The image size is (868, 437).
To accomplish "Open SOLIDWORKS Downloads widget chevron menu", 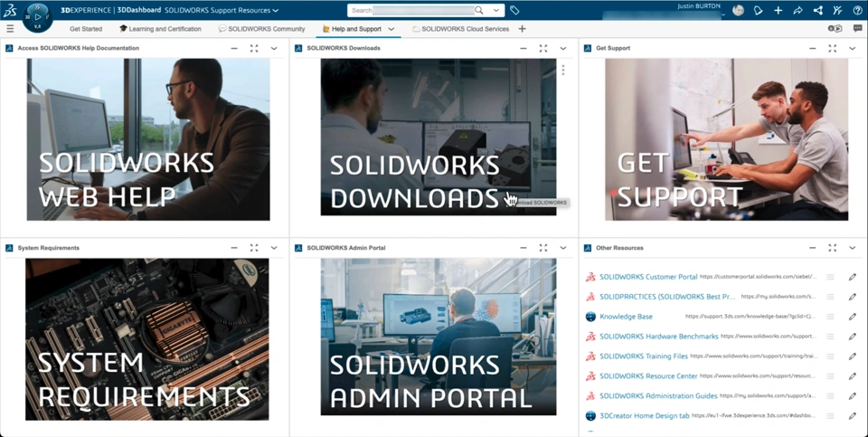I will point(563,48).
